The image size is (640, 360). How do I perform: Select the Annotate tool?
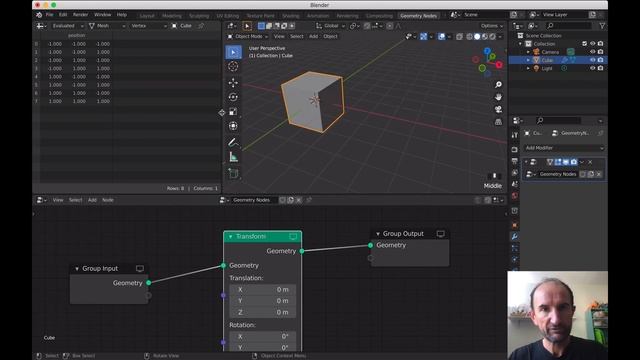pyautogui.click(x=233, y=142)
